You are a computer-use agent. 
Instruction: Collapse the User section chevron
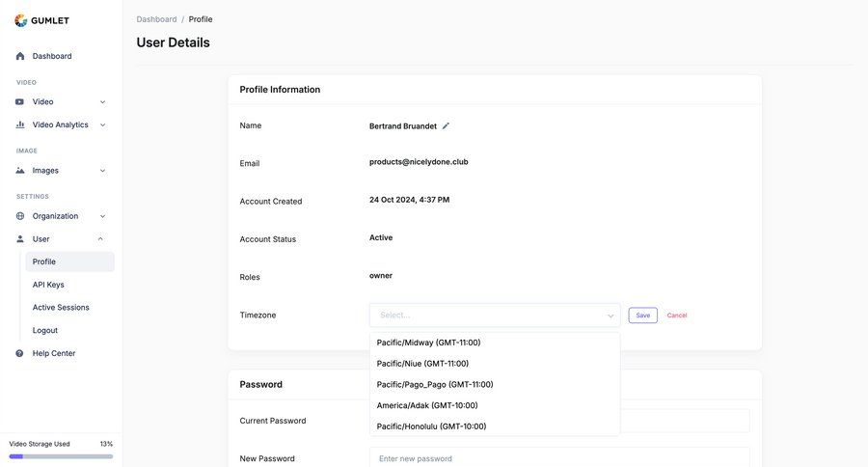tap(100, 238)
